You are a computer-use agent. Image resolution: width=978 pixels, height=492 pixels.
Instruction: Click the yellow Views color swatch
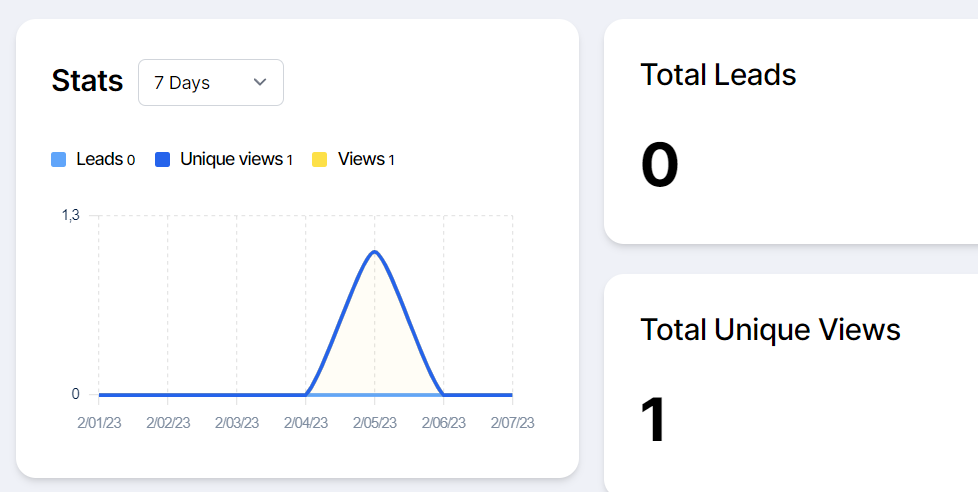coord(319,160)
